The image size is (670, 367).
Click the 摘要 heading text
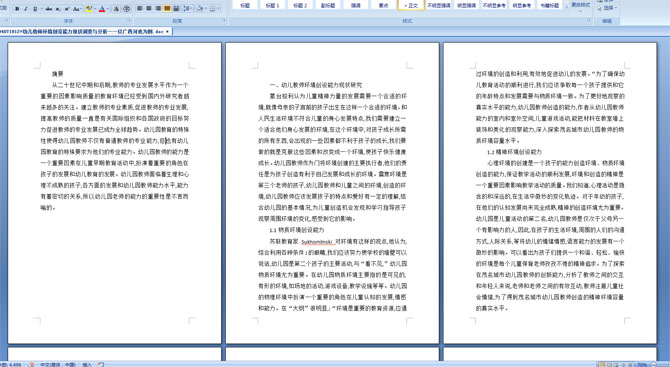(58, 73)
